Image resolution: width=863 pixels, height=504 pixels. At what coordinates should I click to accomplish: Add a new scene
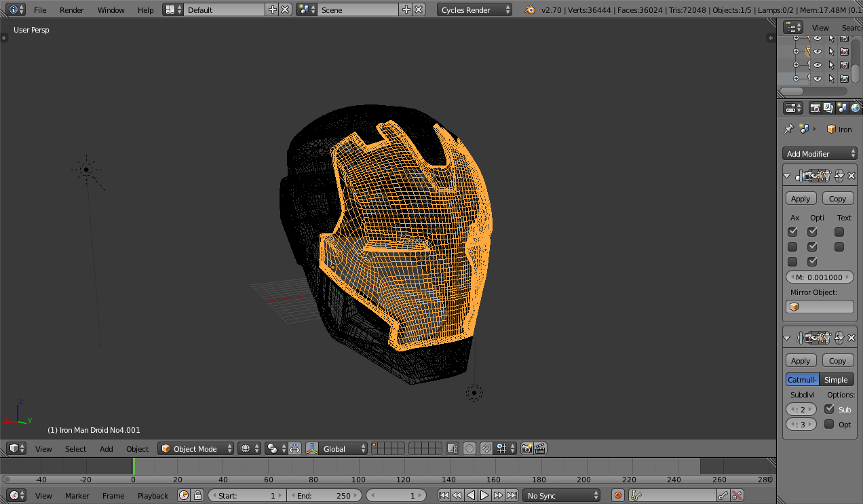pyautogui.click(x=406, y=9)
